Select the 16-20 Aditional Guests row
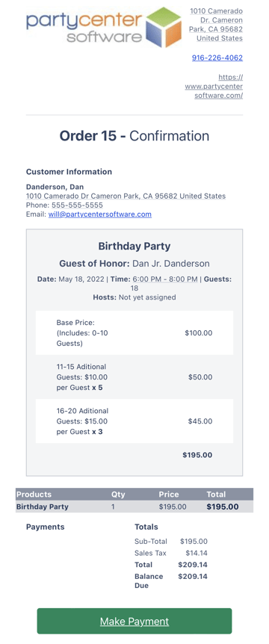269x644 pixels. click(x=134, y=421)
